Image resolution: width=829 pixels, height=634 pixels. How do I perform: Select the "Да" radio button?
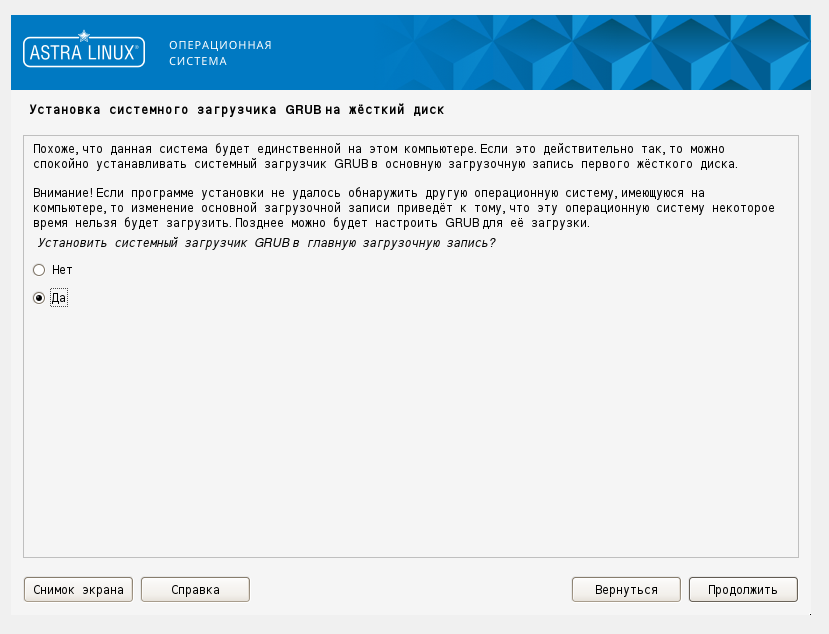[x=39, y=298]
